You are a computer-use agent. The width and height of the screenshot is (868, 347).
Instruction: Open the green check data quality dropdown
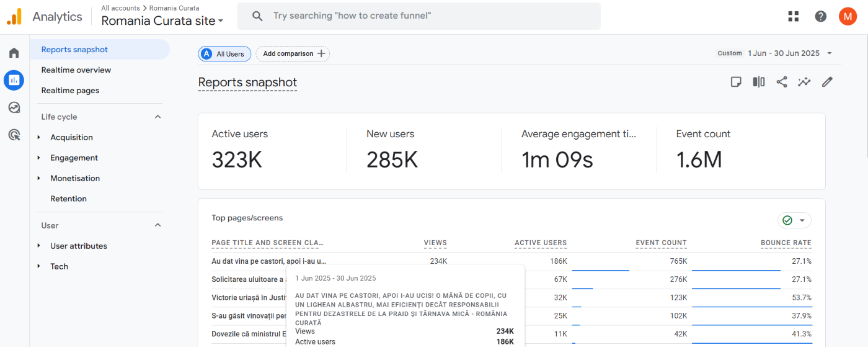(x=794, y=220)
